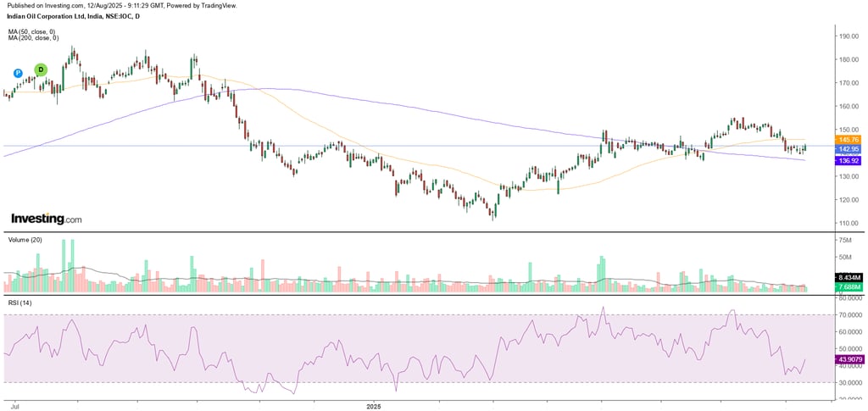Click the 30.0000 RSI axis label
This screenshot has width=868, height=411.
[x=850, y=383]
